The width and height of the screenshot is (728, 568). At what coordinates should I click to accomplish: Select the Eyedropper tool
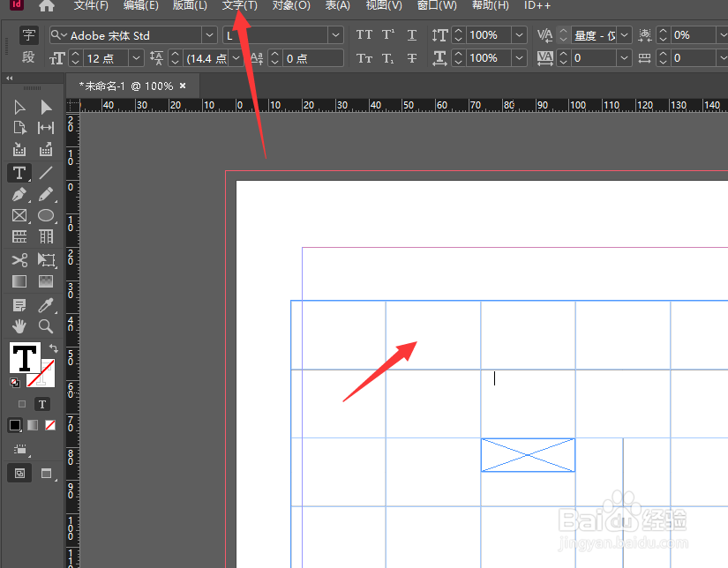[46, 305]
